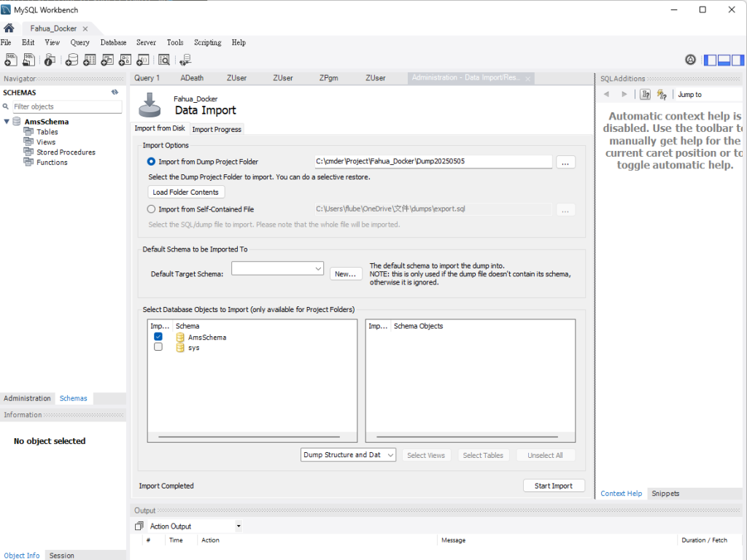Image resolution: width=747 pixels, height=560 pixels.
Task: Switch to Administration navigator tab
Action: click(x=27, y=398)
